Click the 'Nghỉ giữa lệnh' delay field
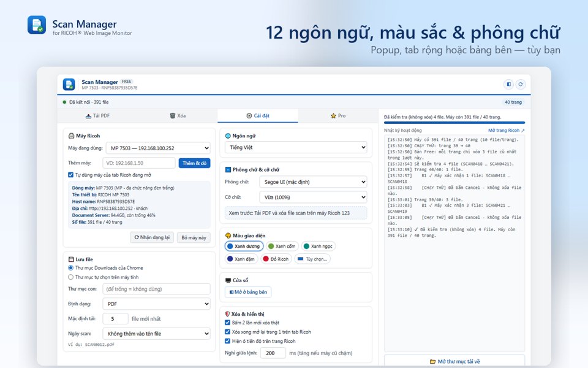The image size is (588, 368). pyautogui.click(x=273, y=353)
